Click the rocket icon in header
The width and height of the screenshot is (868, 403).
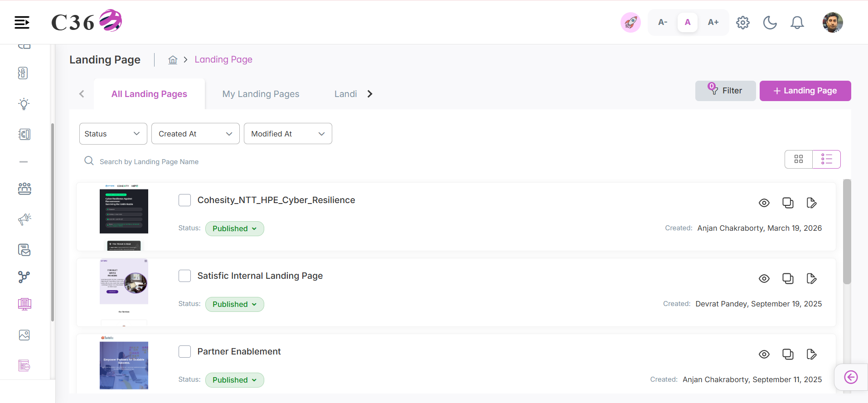point(630,22)
